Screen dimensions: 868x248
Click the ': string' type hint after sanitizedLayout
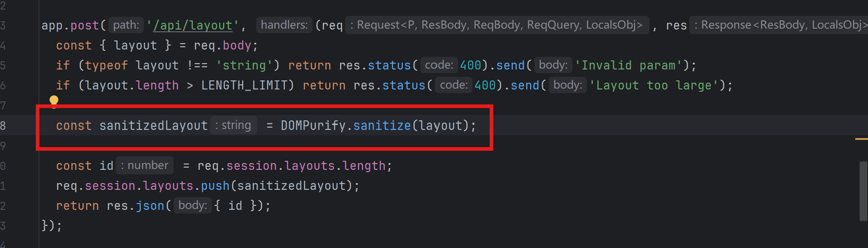click(x=234, y=125)
